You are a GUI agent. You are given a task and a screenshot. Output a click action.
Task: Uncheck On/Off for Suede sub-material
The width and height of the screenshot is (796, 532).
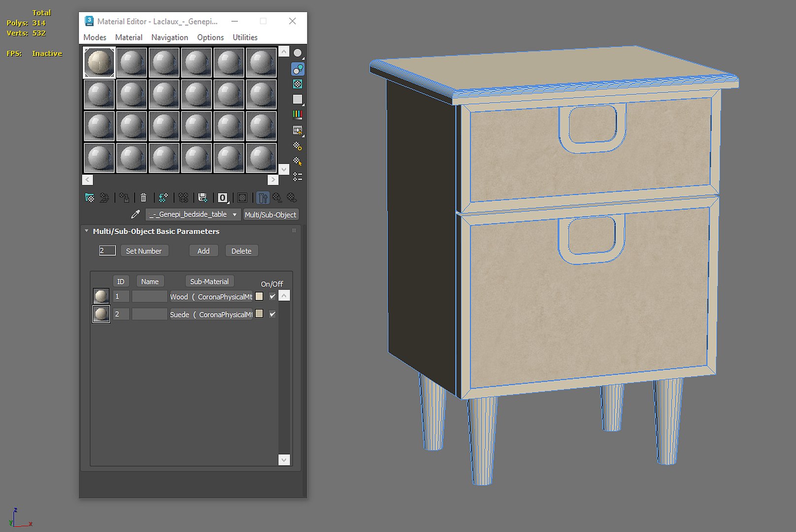[272, 314]
